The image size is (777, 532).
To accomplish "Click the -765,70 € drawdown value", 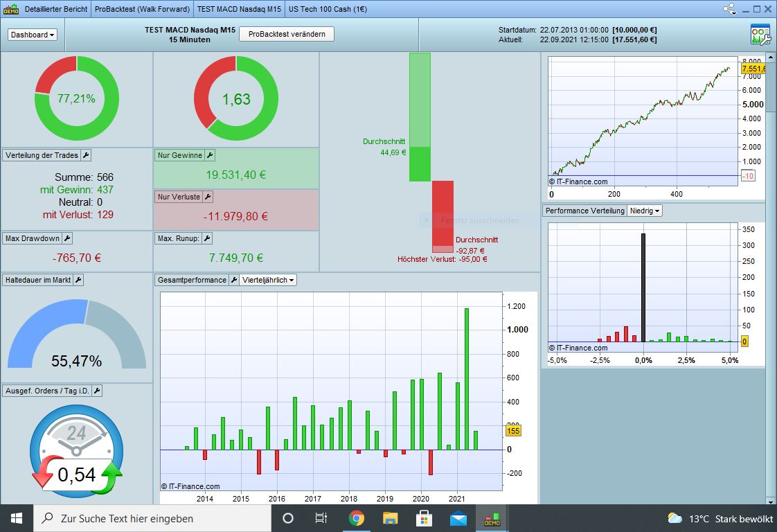I will pyautogui.click(x=77, y=258).
